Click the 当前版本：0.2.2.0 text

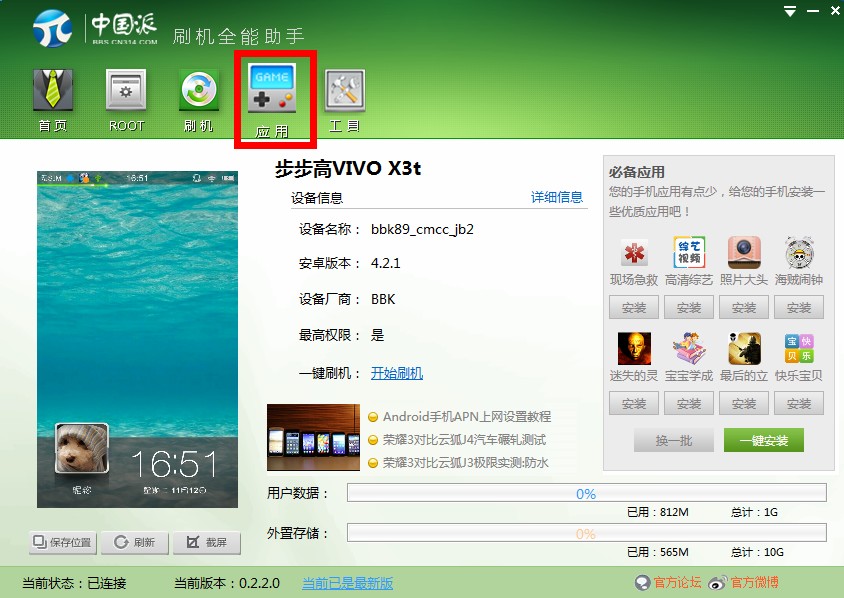pyautogui.click(x=227, y=583)
